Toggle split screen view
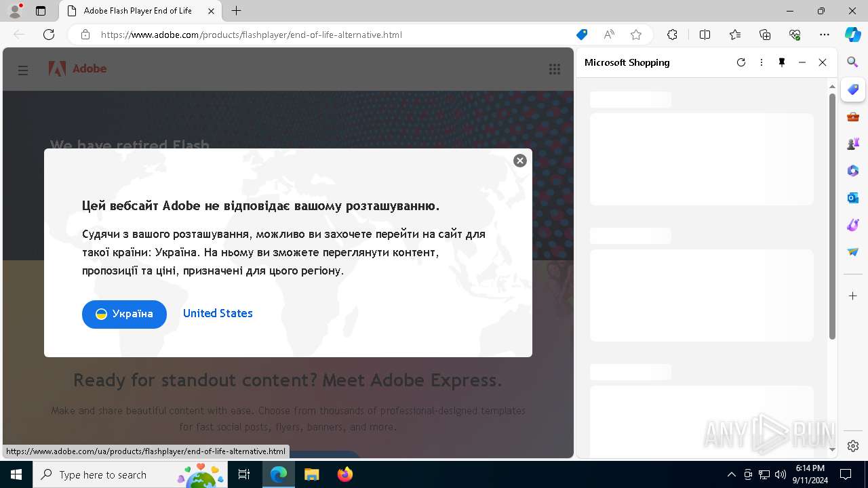Screen dimensions: 868x488 click(705, 35)
